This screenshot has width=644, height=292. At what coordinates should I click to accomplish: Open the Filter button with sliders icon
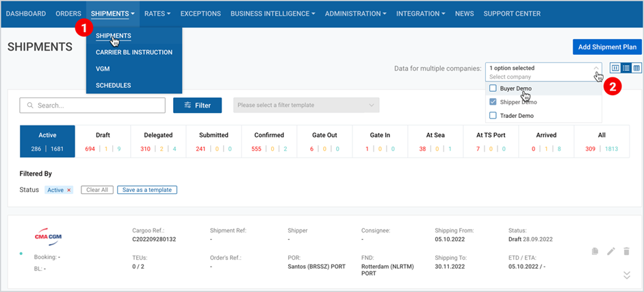[198, 106]
